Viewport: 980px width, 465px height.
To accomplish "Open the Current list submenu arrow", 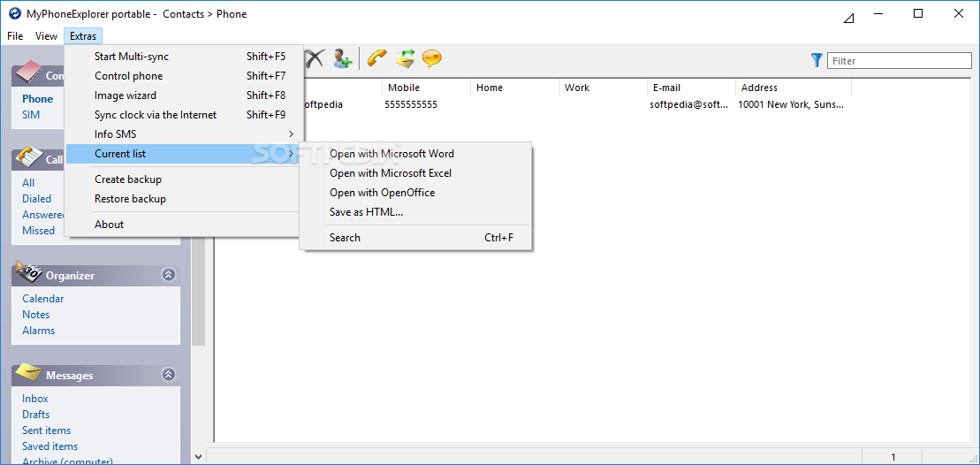I will click(x=292, y=153).
